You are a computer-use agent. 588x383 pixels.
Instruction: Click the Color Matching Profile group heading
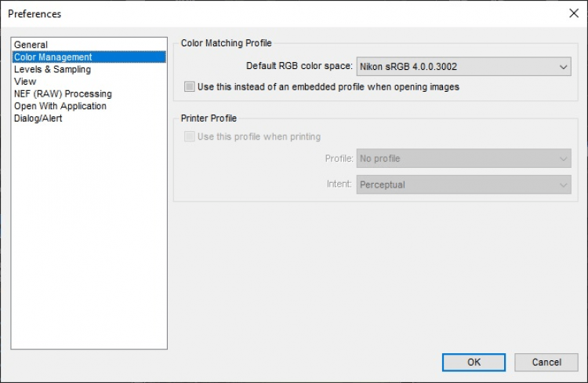click(x=226, y=43)
